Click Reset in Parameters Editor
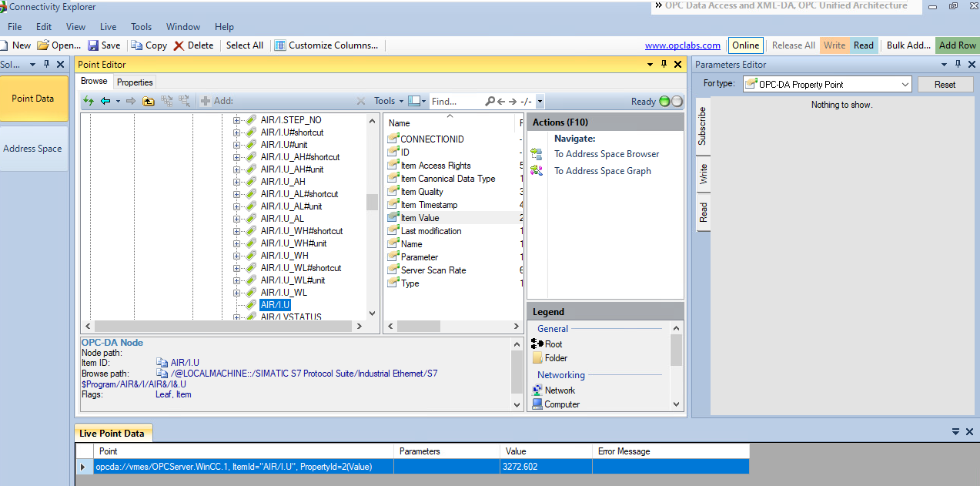 coord(945,85)
